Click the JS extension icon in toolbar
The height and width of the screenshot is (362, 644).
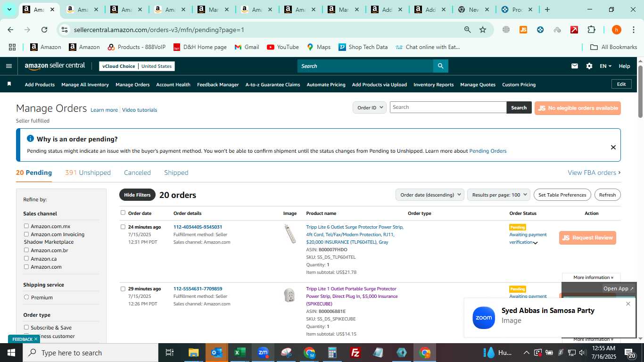523,30
